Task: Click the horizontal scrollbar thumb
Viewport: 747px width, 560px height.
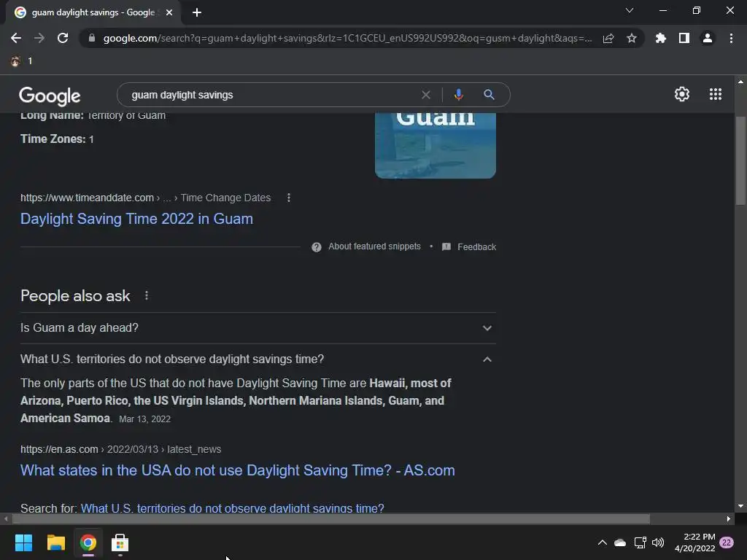Action: (331, 518)
